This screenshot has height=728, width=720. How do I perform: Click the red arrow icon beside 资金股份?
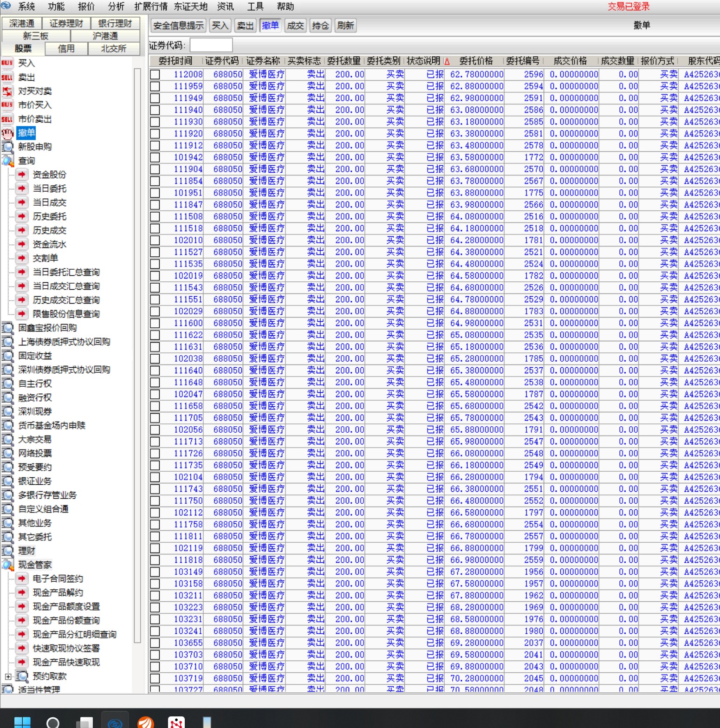[21, 175]
